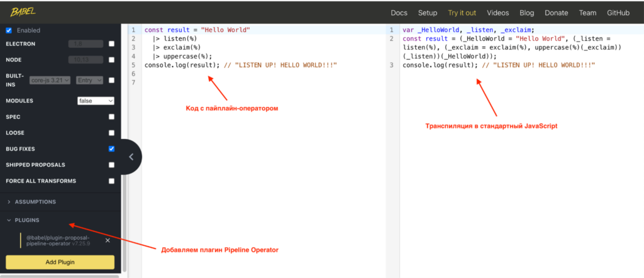
Task: Click the Babel logo
Action: click(x=23, y=12)
